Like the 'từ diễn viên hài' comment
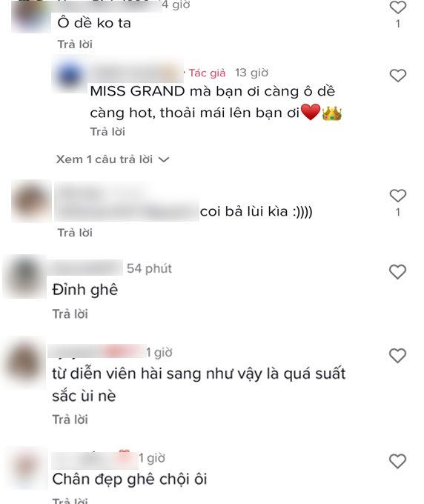 pyautogui.click(x=397, y=356)
